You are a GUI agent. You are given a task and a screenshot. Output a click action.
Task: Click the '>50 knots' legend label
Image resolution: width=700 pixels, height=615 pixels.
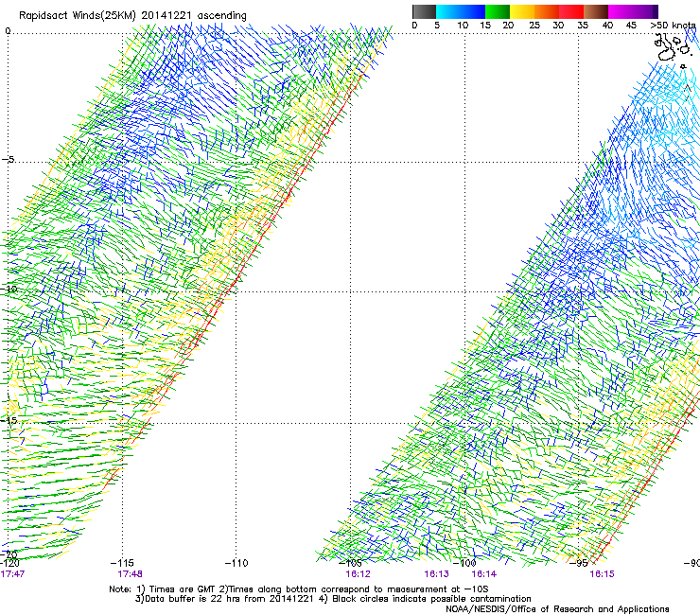click(673, 25)
